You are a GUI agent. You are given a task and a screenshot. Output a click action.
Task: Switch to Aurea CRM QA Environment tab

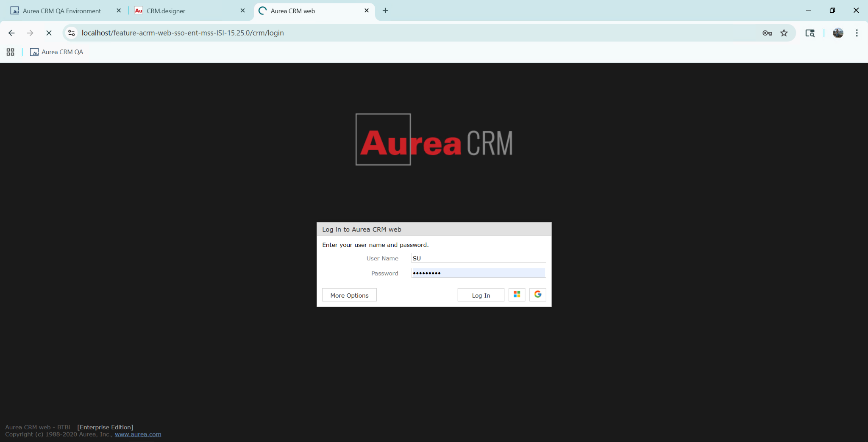[x=61, y=11]
